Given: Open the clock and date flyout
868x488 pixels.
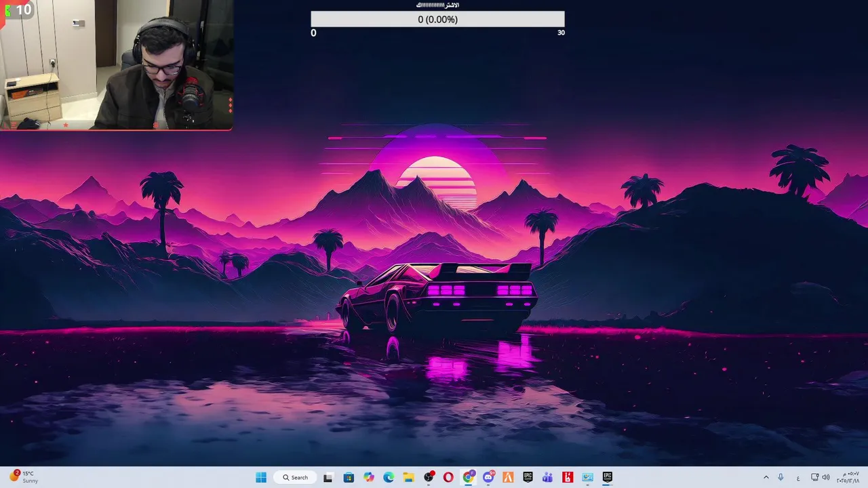Looking at the screenshot, I should tap(848, 477).
